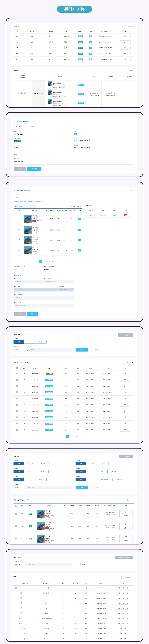Click 초기화 reset in product list
This screenshot has width=149, height=644.
coord(96,487)
